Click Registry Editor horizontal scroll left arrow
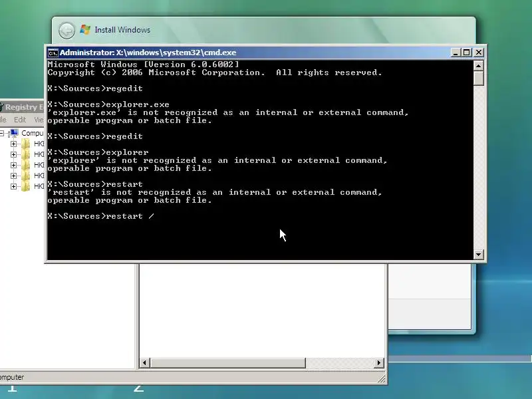This screenshot has height=399, width=532. pos(144,362)
